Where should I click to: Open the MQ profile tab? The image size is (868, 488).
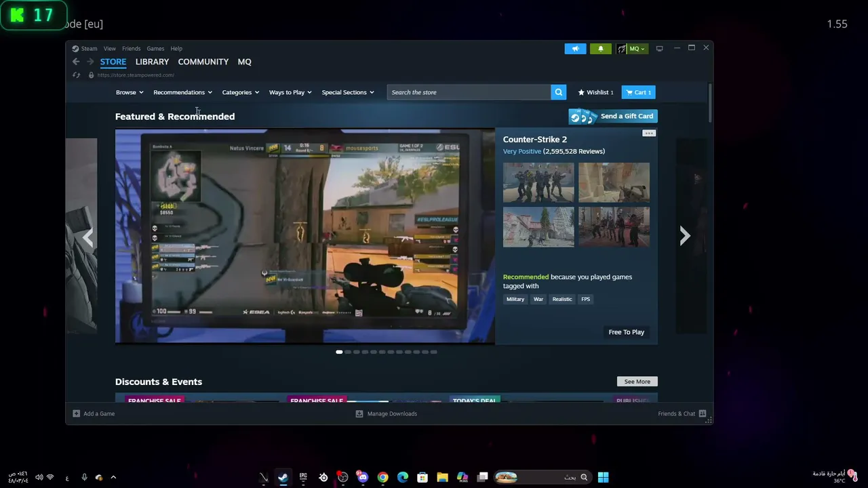tap(245, 62)
